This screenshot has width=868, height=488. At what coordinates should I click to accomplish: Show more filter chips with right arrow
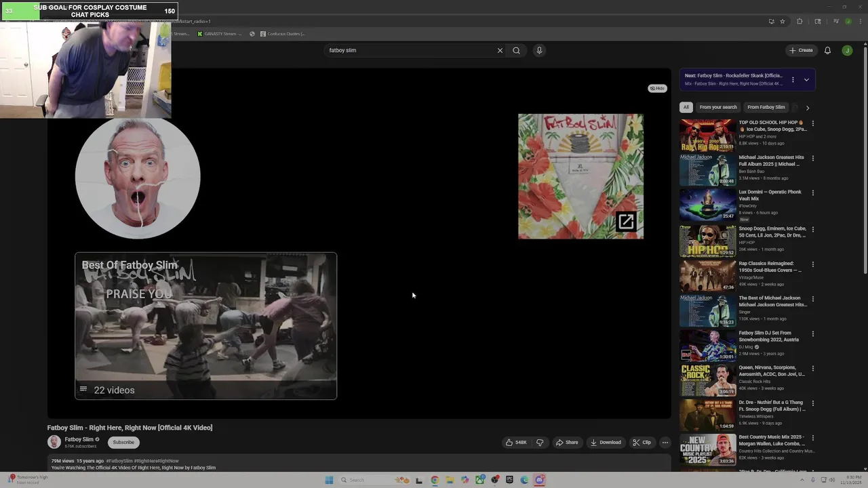pyautogui.click(x=807, y=108)
